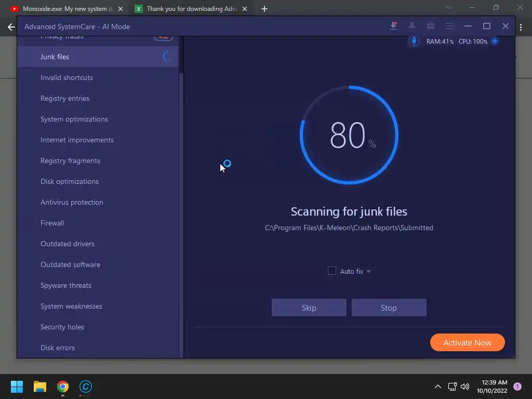532x399 pixels.
Task: Close the Thank you for downloading tab
Action: [x=245, y=9]
